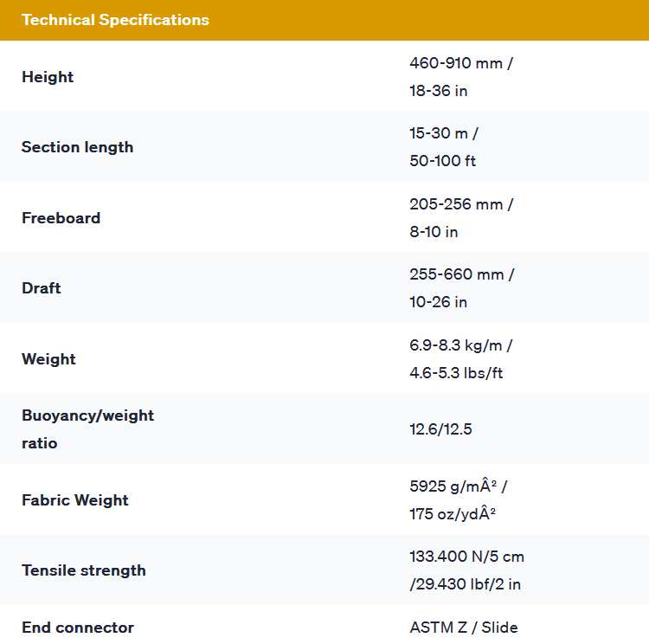Select the 133.400 N/5 cm value
649x644 pixels.
point(466,557)
